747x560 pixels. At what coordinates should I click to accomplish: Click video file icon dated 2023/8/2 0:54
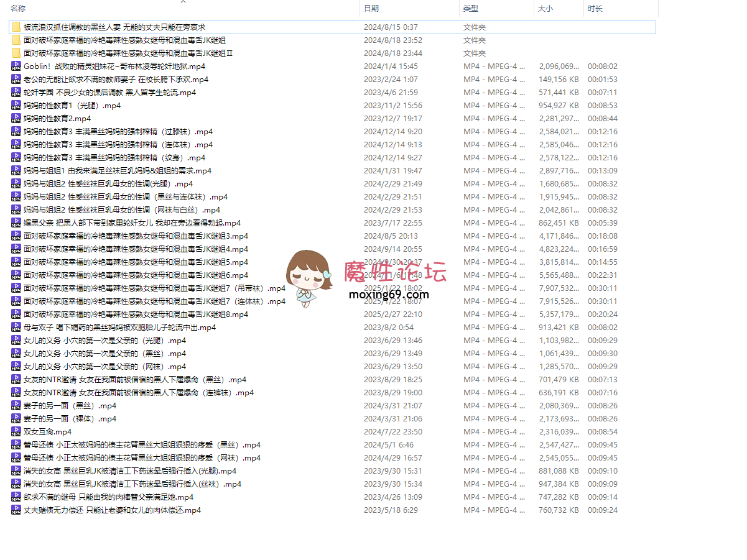coord(16,328)
